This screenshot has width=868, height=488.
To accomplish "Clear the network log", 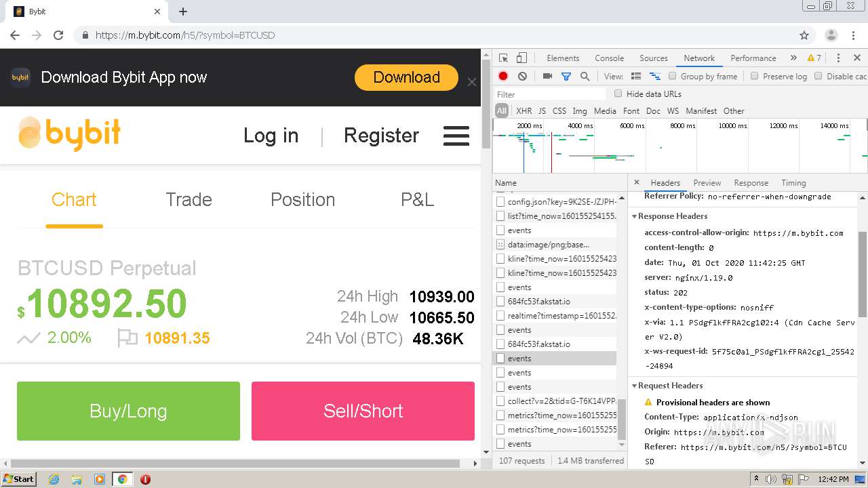I will click(x=522, y=77).
